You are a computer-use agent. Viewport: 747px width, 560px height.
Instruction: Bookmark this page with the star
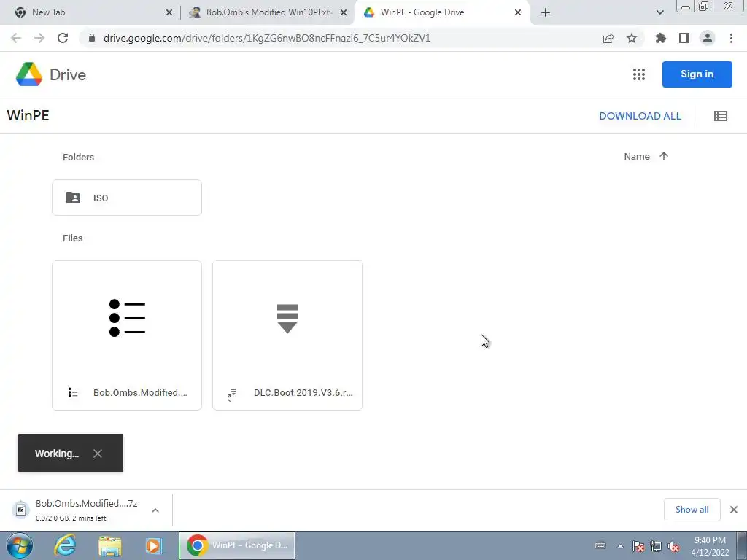(632, 38)
